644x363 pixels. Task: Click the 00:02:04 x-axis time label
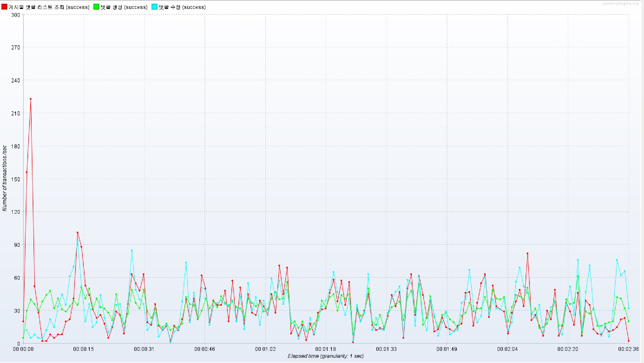[x=507, y=349]
